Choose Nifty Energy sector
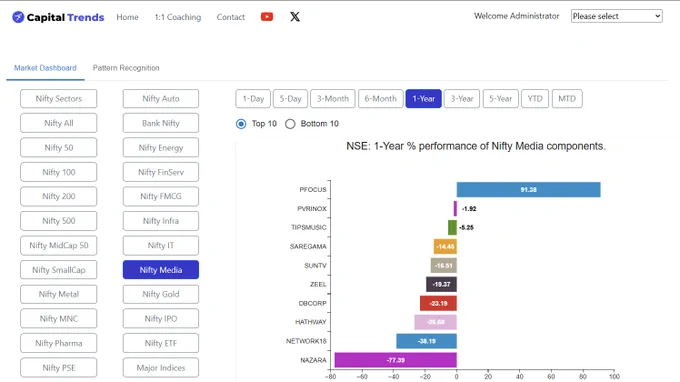The width and height of the screenshot is (680, 382). point(161,148)
